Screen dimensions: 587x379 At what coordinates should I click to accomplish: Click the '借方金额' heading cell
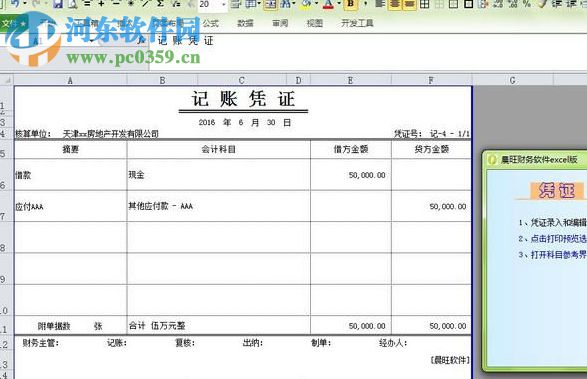click(351, 149)
